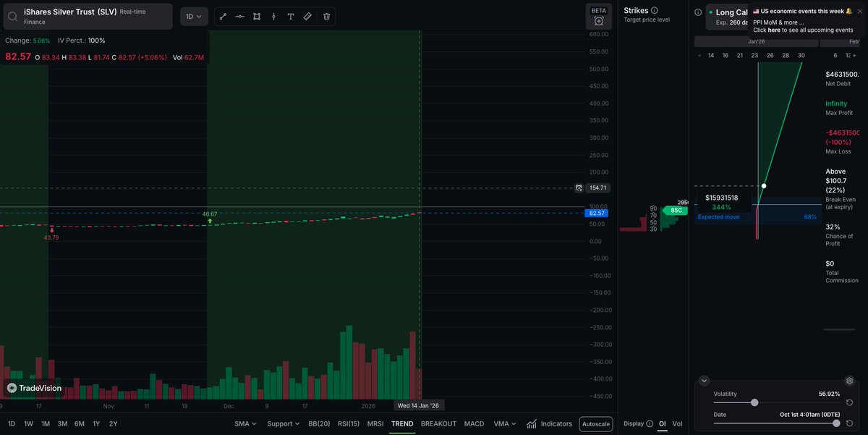Select the 3M time range

pos(63,423)
